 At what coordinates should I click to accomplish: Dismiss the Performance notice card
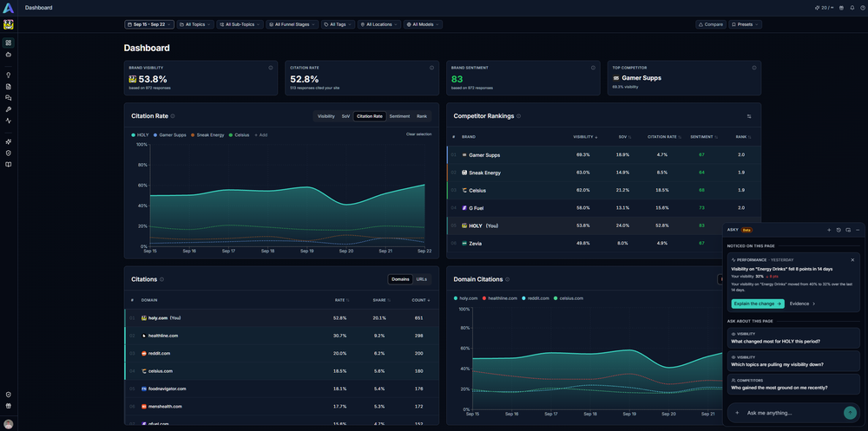coord(852,259)
